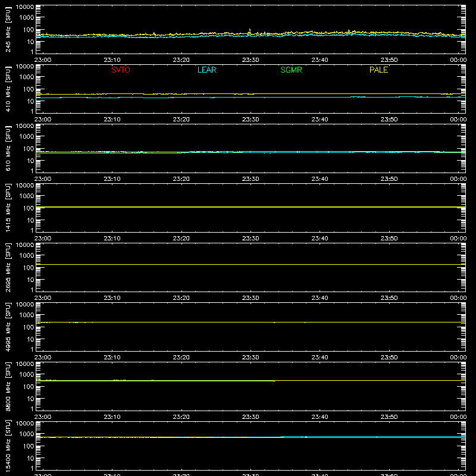Click 23:20 tick below 4995 MHz panel

[181, 358]
